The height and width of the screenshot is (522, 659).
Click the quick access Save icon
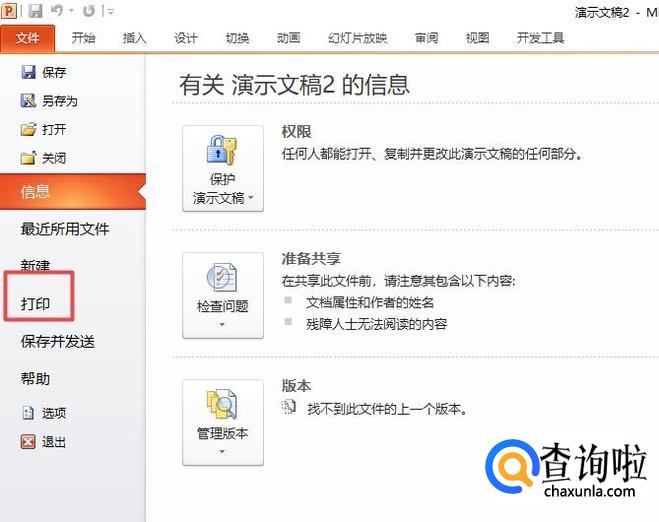(x=35, y=11)
